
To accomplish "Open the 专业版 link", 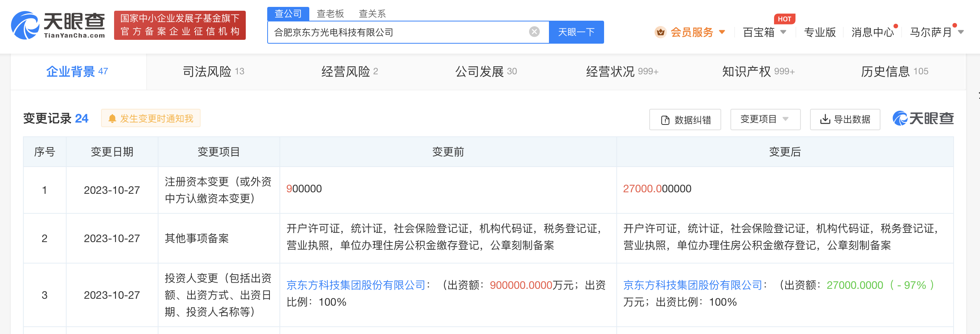I will tap(820, 32).
